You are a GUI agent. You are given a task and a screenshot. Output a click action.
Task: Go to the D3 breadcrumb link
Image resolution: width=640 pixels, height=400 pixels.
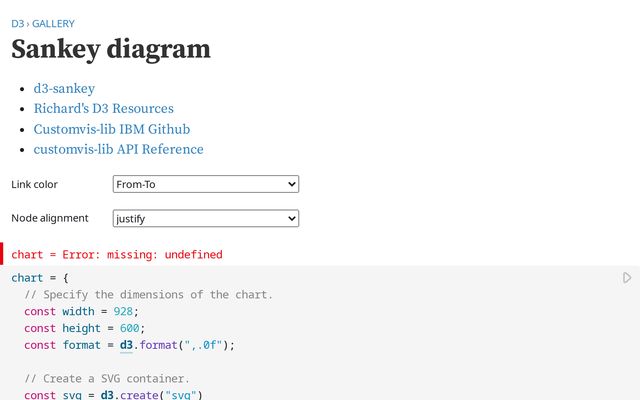(18, 24)
